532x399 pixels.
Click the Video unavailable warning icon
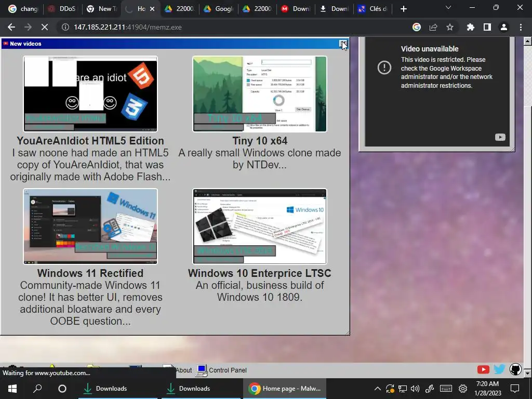(x=384, y=67)
